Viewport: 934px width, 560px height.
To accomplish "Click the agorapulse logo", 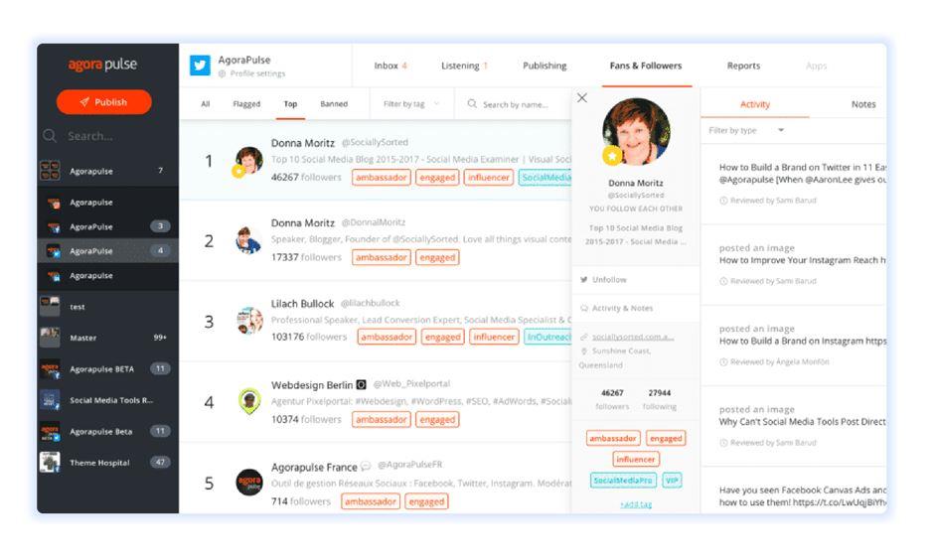I will tap(102, 65).
